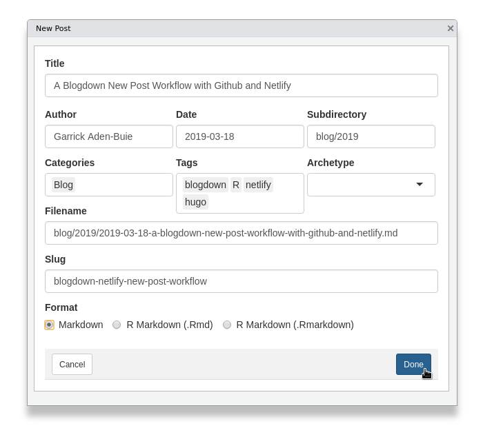This screenshot has width=483, height=448.
Task: Click the Cancel button
Action: (x=72, y=365)
